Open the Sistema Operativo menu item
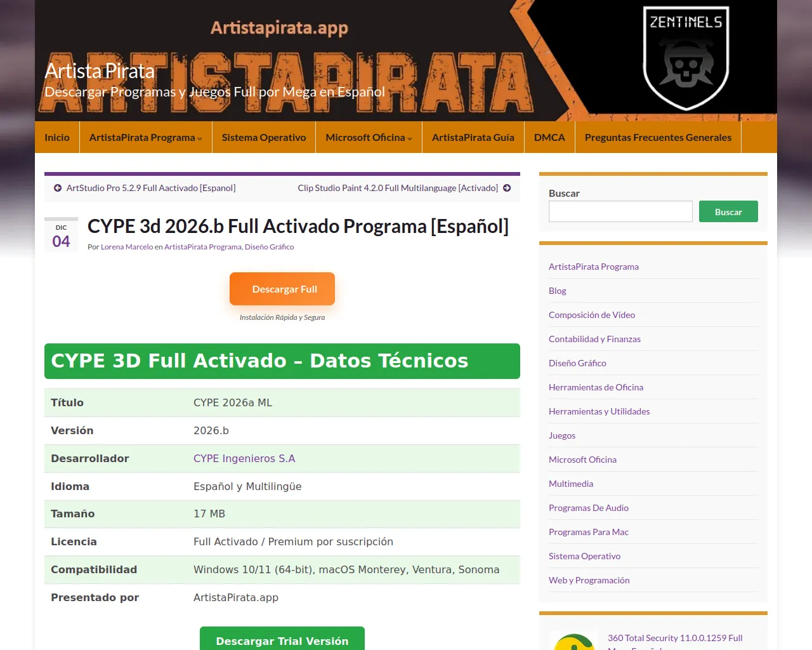812x650 pixels. coord(264,138)
